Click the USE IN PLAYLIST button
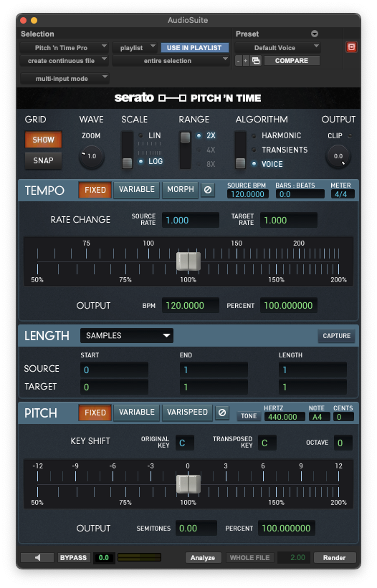Viewport: 377px width, 588px height. click(x=194, y=47)
